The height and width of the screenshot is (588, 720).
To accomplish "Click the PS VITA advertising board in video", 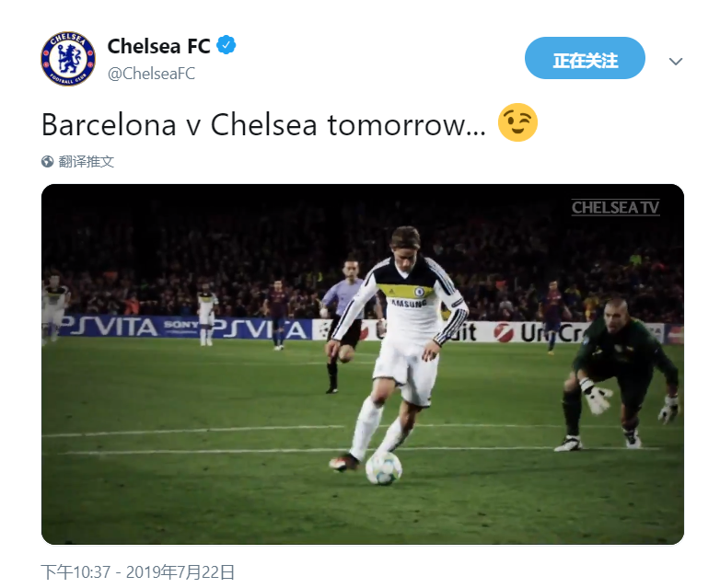I will pos(186,328).
